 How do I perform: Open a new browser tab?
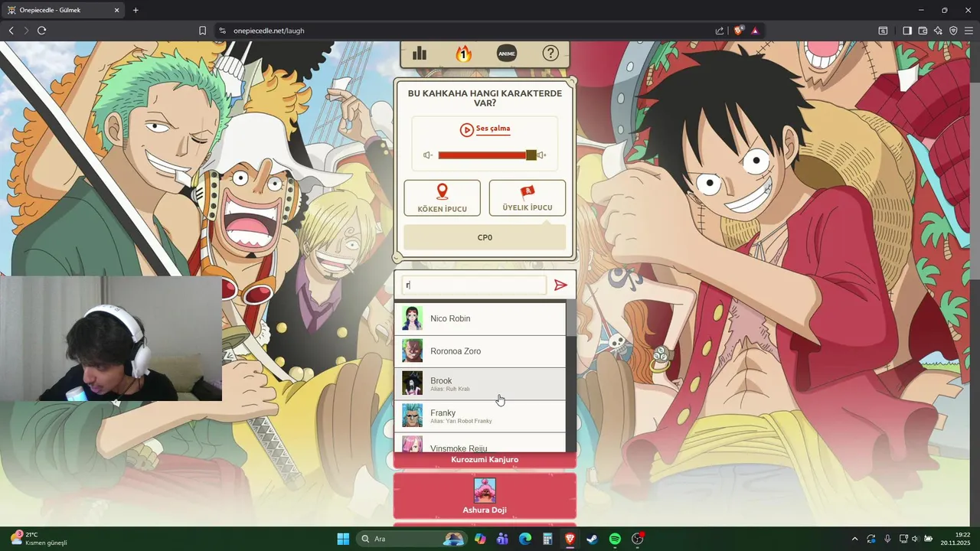[136, 10]
